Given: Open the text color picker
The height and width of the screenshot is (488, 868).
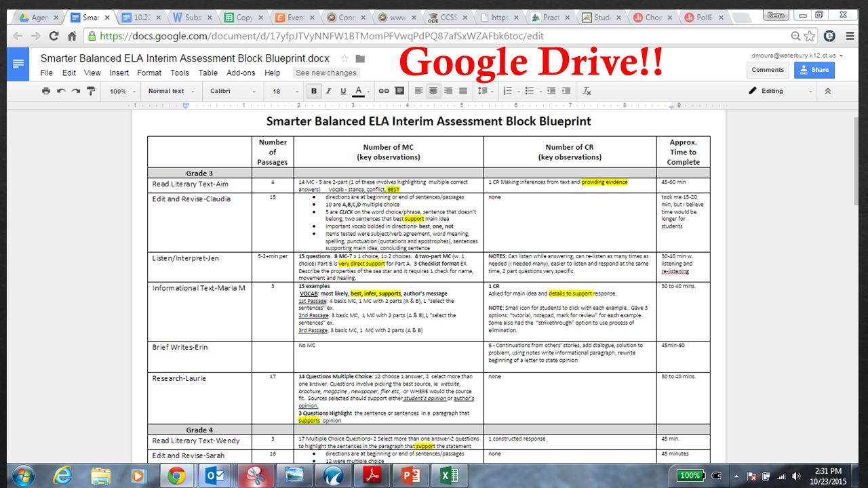Looking at the screenshot, I should tap(359, 91).
